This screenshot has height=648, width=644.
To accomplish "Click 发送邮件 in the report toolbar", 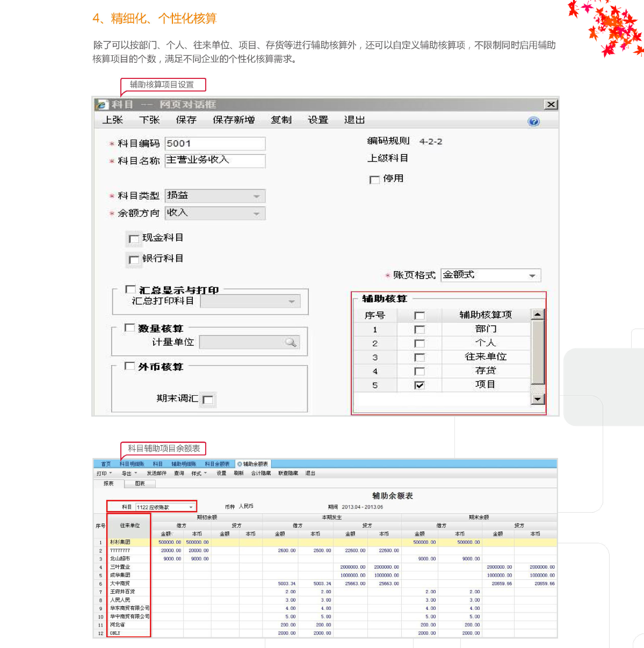I will pos(156,474).
